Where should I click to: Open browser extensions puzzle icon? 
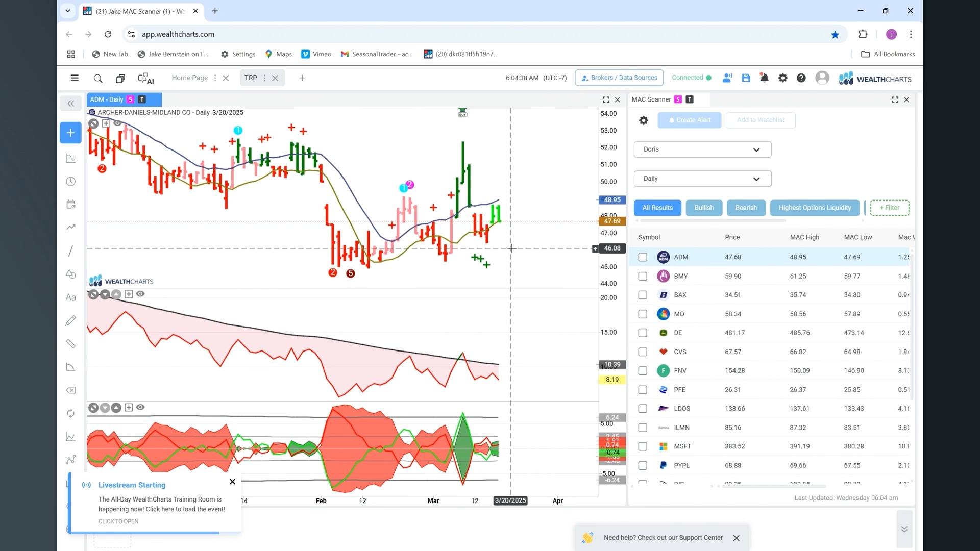coord(863,34)
